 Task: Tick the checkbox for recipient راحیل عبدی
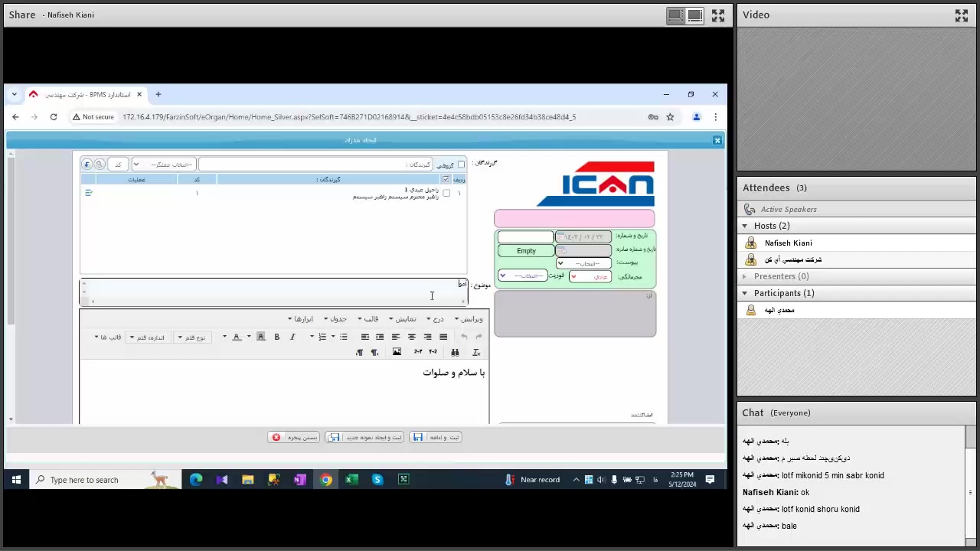pyautogui.click(x=446, y=193)
